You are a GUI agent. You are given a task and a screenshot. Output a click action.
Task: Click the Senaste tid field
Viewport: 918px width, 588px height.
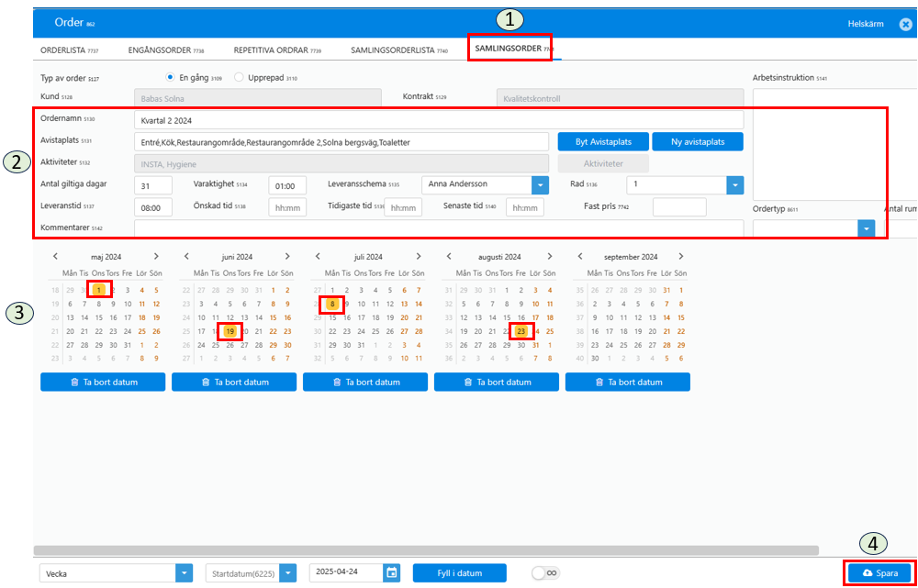(x=524, y=207)
